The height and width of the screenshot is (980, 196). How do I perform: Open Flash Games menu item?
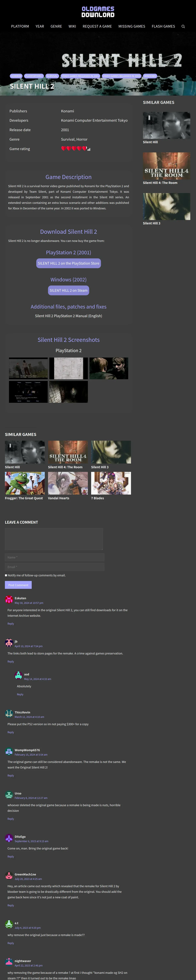[163, 26]
